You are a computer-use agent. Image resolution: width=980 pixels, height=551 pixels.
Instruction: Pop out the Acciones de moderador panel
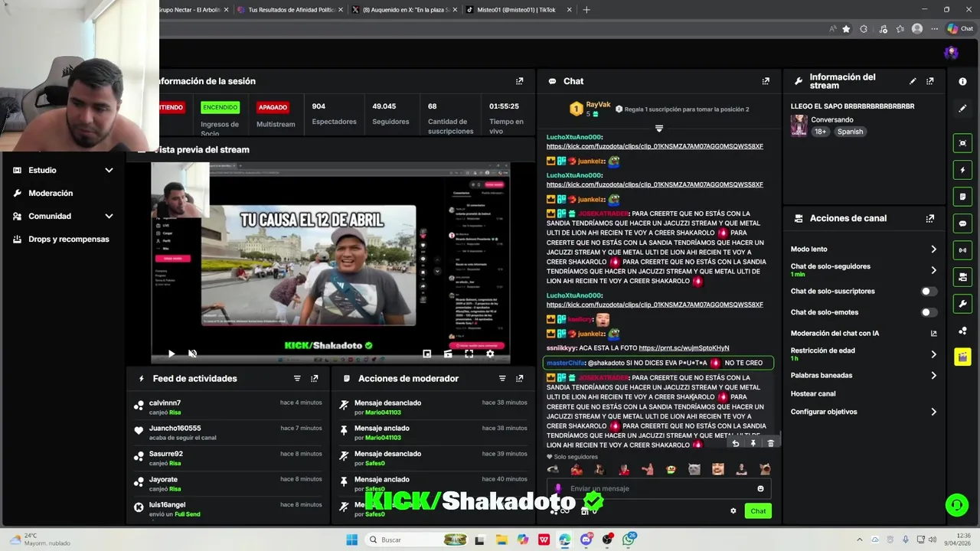[x=520, y=378]
